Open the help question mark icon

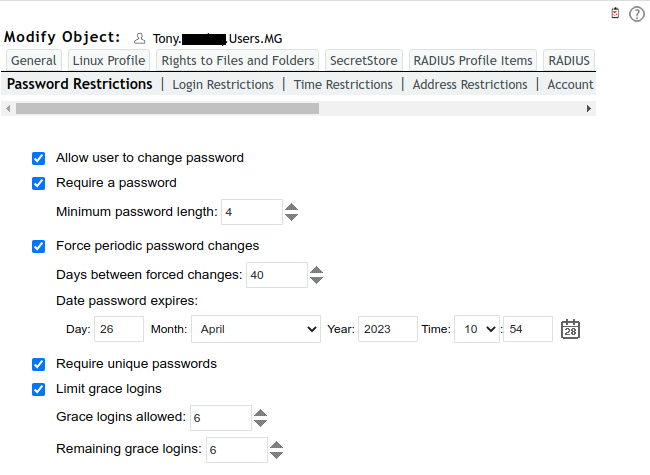coord(637,14)
